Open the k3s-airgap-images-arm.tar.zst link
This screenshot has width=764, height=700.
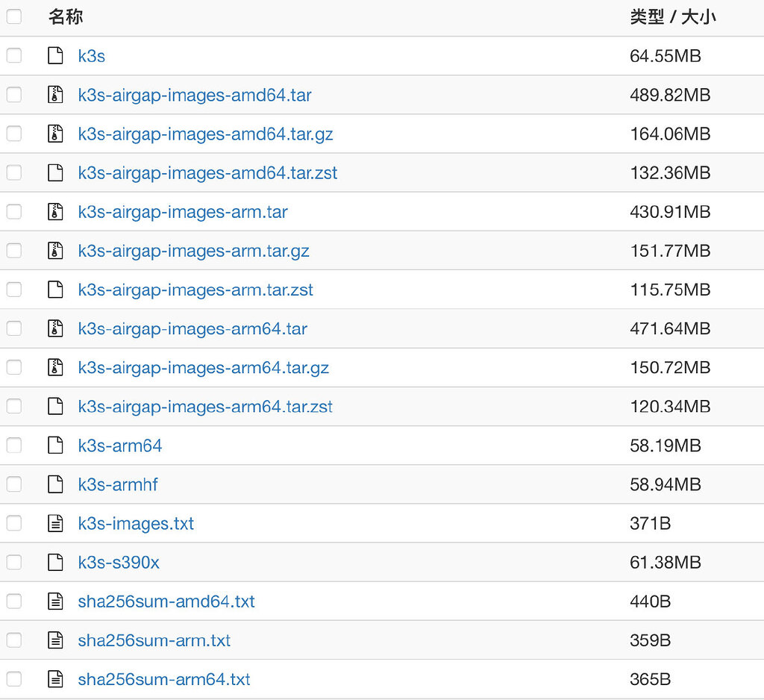point(195,290)
